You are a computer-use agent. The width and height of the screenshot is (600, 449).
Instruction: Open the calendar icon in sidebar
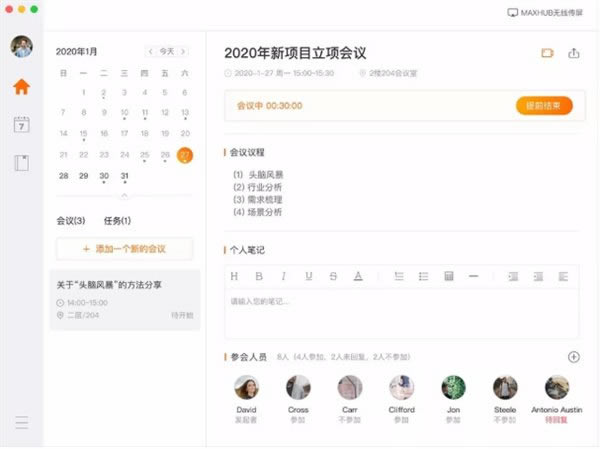pos(21,125)
